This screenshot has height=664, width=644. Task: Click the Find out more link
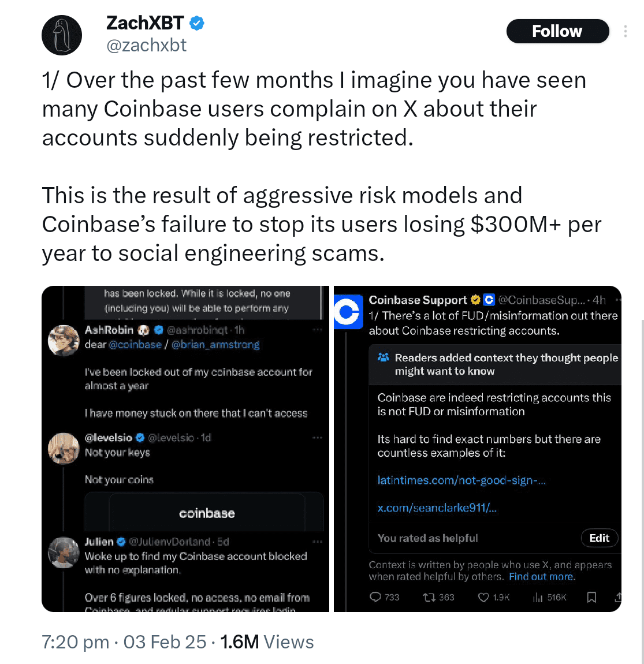tap(542, 576)
